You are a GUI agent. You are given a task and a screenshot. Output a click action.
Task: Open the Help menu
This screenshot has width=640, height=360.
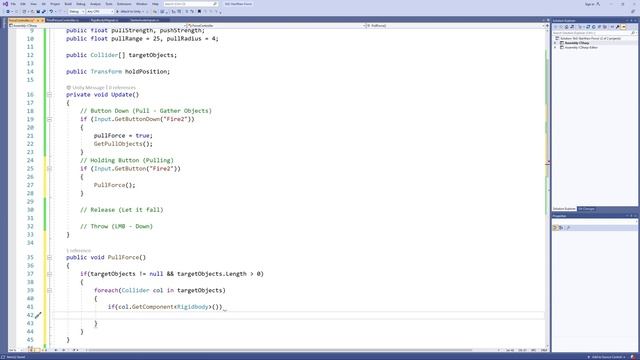(x=156, y=4)
